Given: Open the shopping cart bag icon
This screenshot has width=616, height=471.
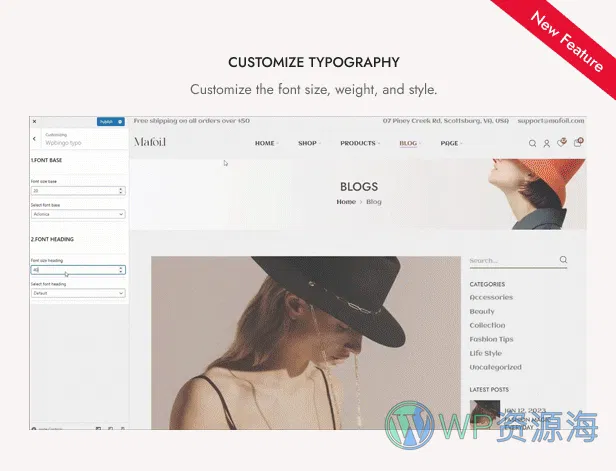Looking at the screenshot, I should pyautogui.click(x=578, y=143).
